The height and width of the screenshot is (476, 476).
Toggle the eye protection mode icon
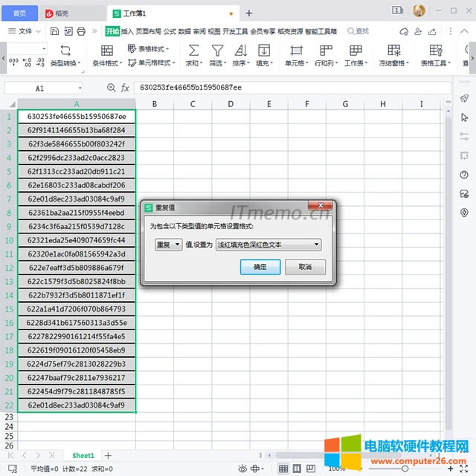pyautogui.click(x=241, y=469)
